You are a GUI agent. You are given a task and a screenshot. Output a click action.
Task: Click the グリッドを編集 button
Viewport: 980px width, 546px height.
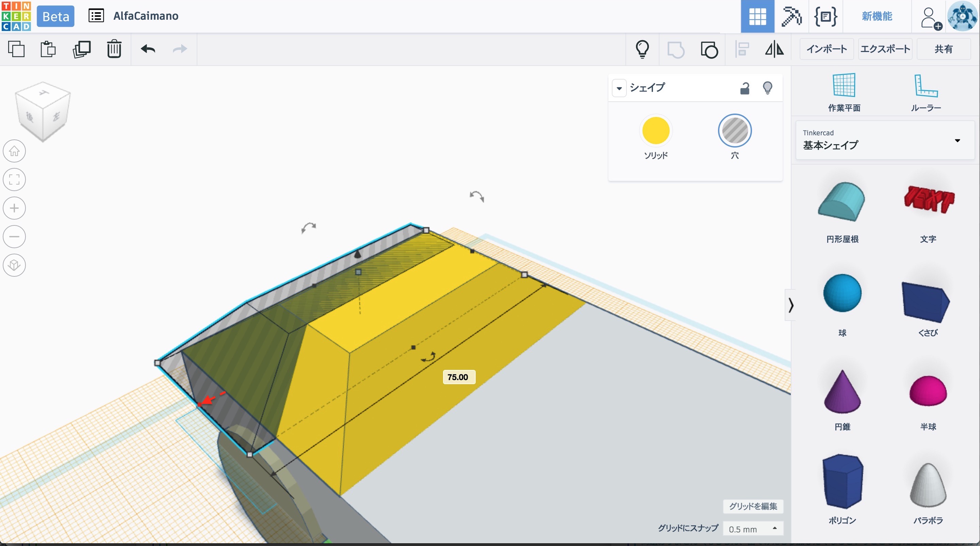click(x=752, y=506)
